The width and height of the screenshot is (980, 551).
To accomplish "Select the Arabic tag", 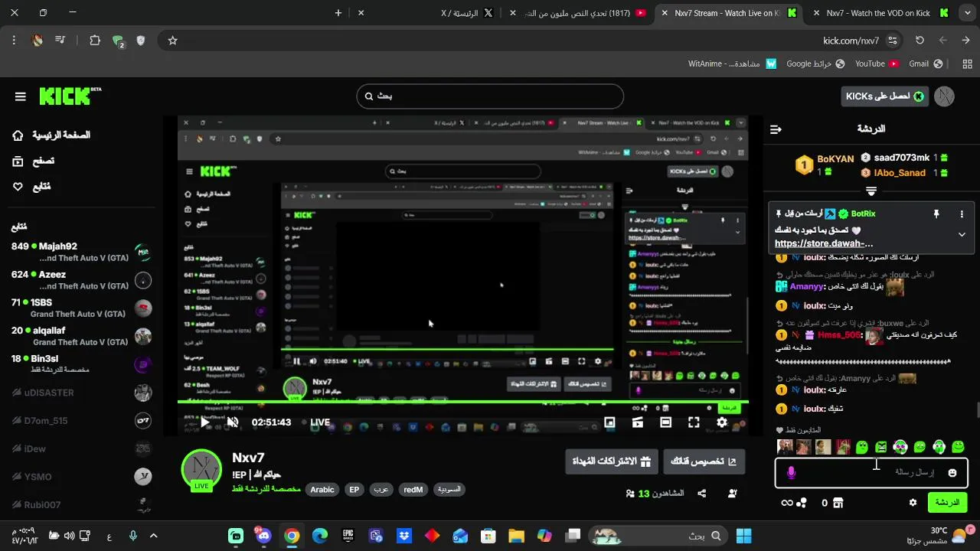I will pos(322,490).
